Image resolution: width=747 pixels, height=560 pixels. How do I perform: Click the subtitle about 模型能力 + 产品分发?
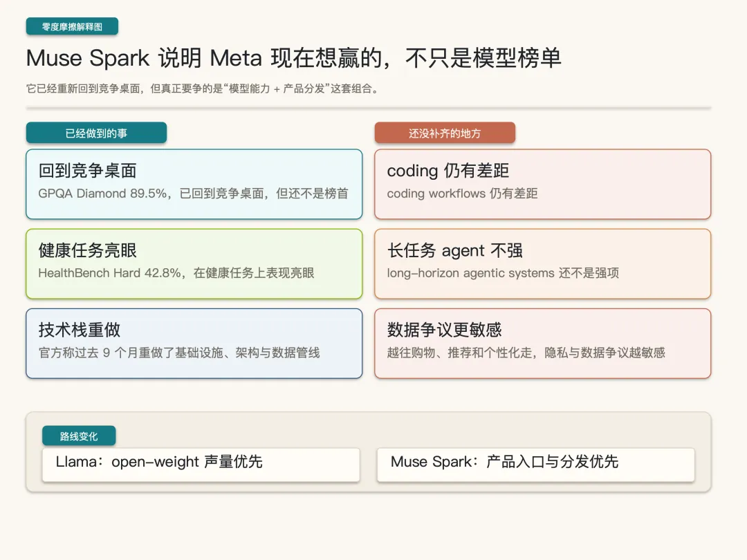202,88
